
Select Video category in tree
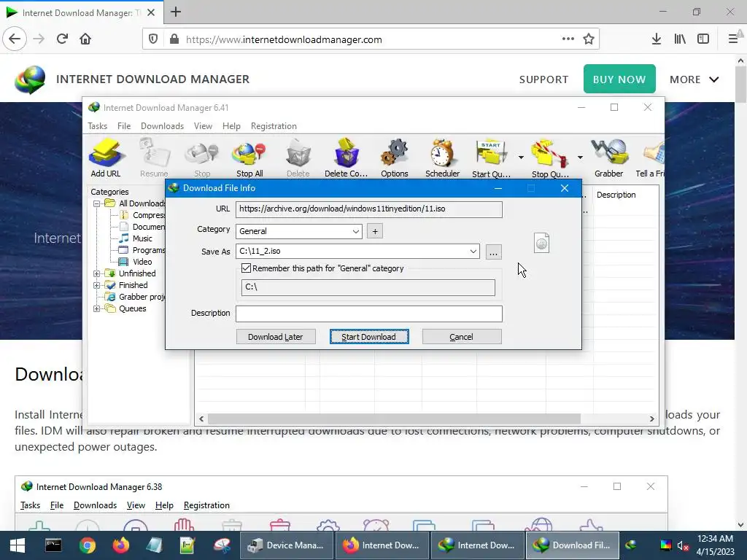coord(142,262)
